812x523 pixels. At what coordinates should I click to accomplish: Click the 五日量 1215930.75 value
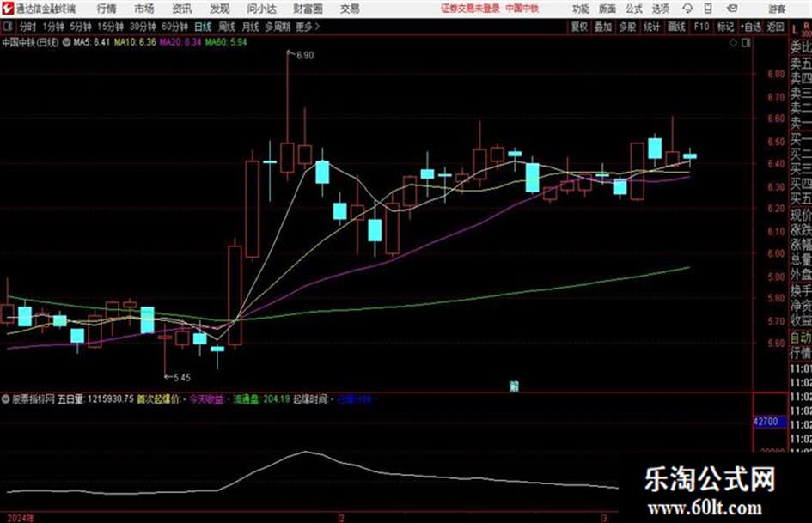[95, 399]
